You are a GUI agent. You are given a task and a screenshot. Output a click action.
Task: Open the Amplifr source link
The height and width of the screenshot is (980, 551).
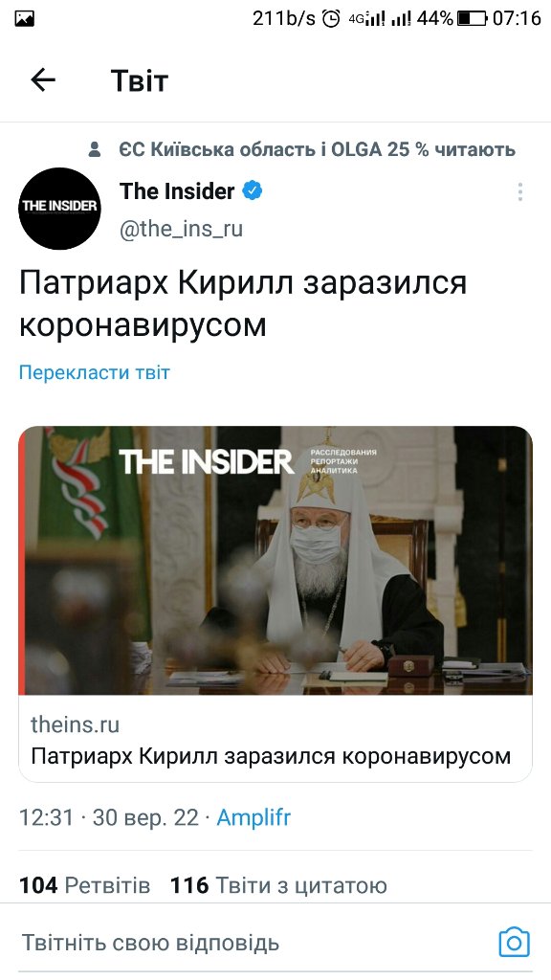pos(253,817)
